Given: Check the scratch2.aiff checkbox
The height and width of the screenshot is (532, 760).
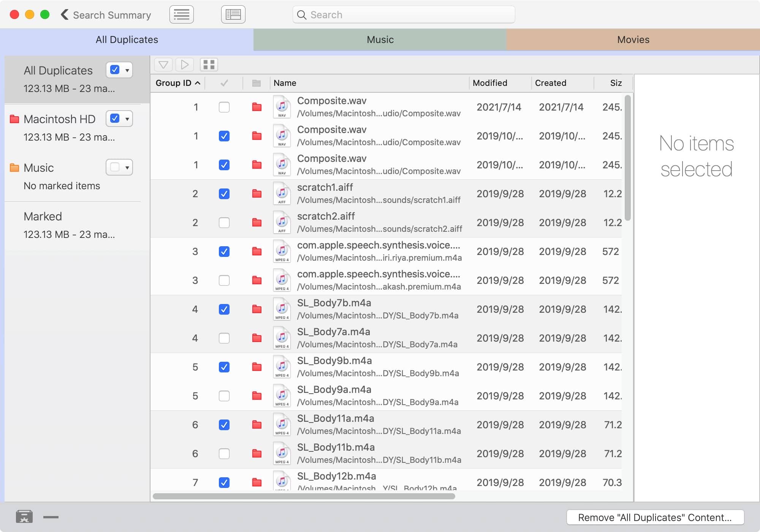Looking at the screenshot, I should tap(224, 223).
